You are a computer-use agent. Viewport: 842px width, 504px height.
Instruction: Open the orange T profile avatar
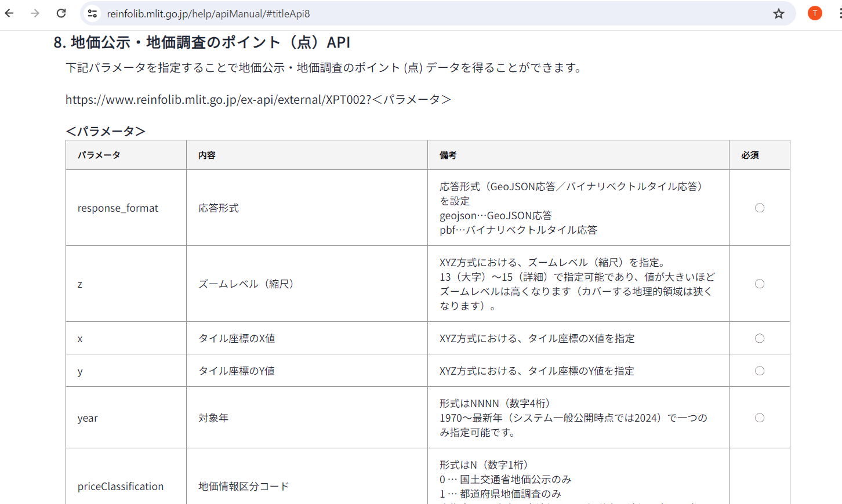point(815,13)
